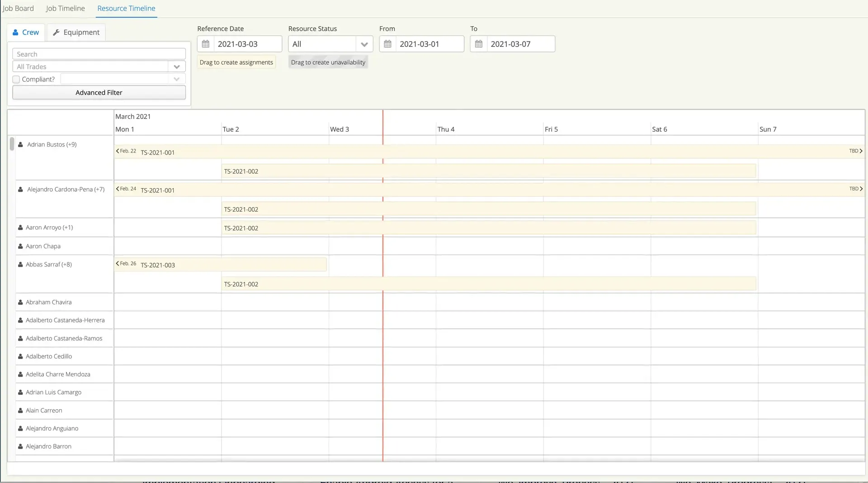Open the Reference Date calendar icon
Screen dimensions: 868x483
(x=206, y=44)
